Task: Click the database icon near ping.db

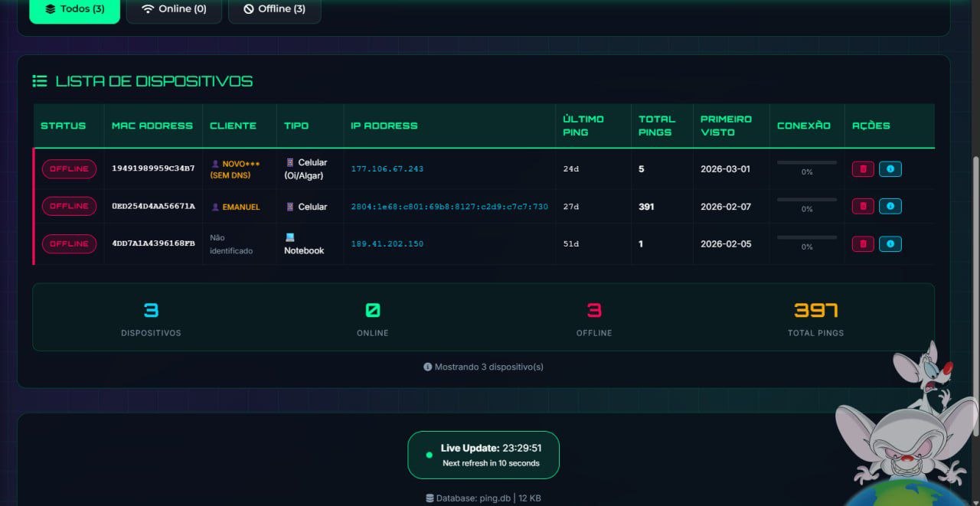Action: [430, 498]
